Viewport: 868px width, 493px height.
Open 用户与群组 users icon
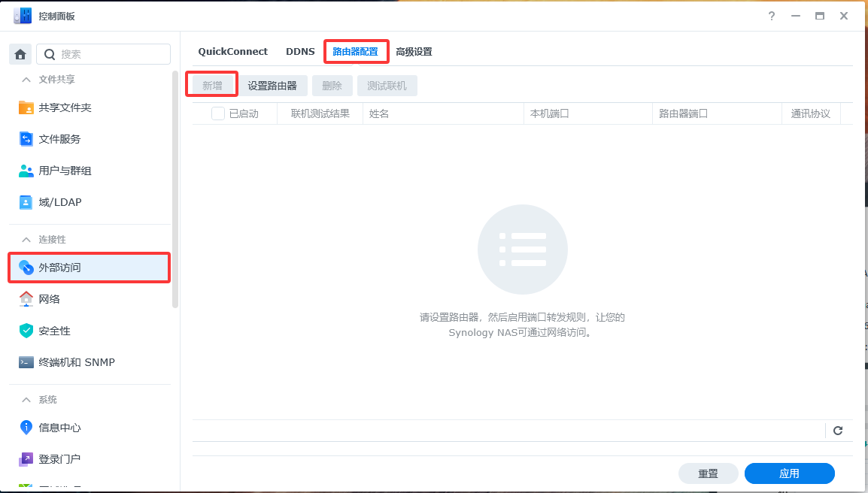(26, 171)
